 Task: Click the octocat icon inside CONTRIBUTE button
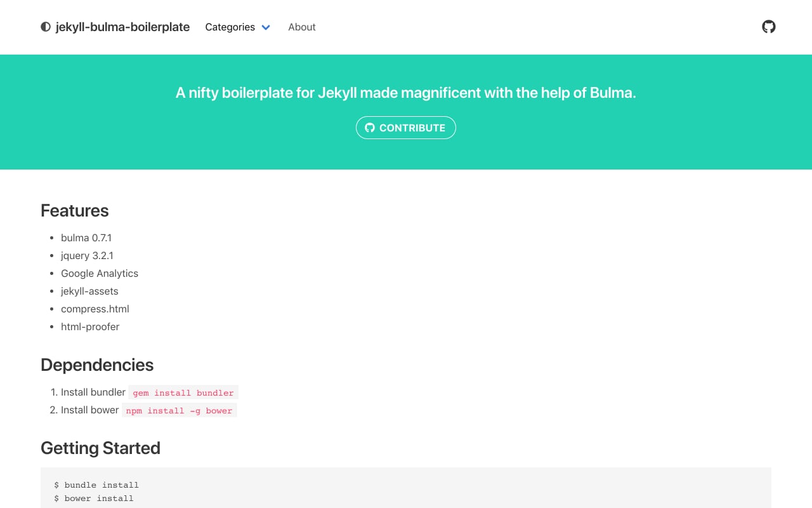tap(369, 127)
